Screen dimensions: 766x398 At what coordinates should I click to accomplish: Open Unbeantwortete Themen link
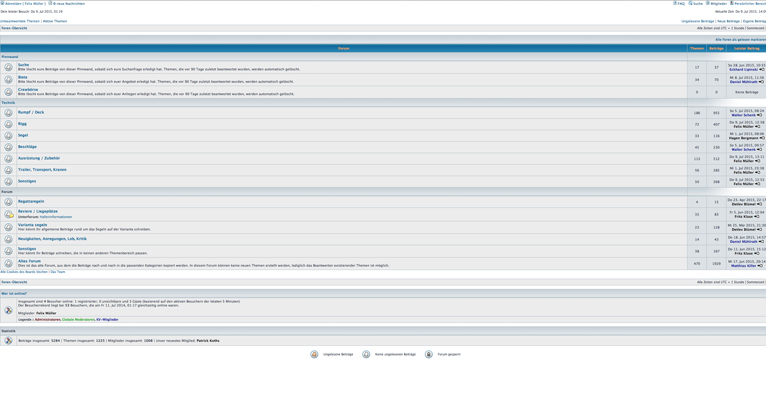click(x=20, y=21)
